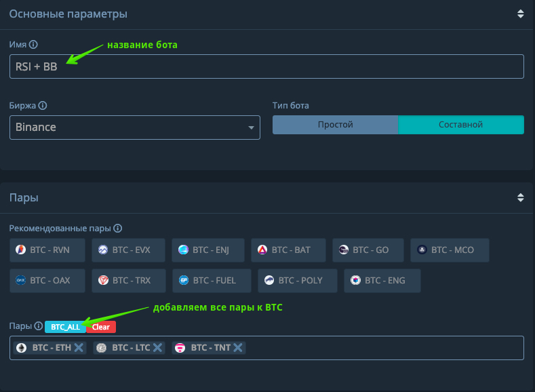Select Составной bot type
The height and width of the screenshot is (392, 535).
click(460, 125)
